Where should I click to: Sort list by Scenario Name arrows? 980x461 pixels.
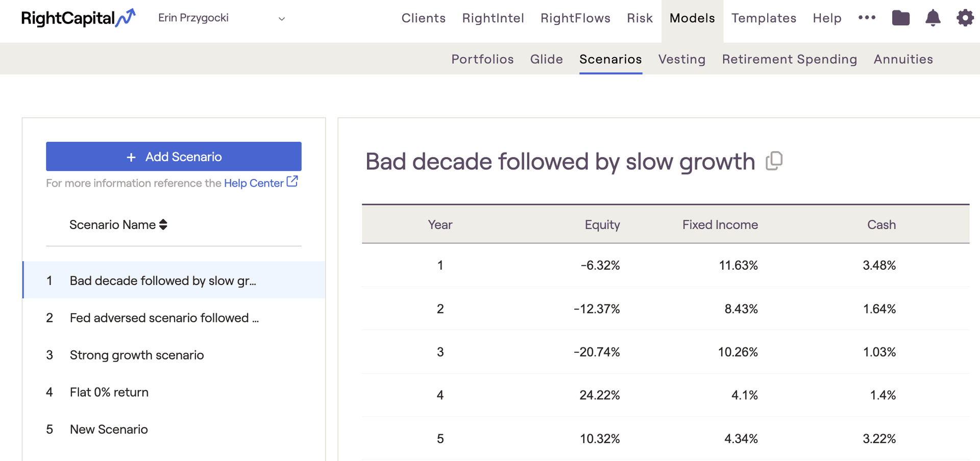pos(163,224)
